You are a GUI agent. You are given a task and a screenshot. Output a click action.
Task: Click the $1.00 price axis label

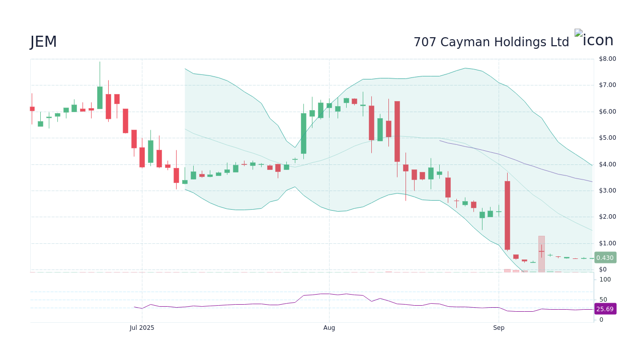tap(607, 243)
